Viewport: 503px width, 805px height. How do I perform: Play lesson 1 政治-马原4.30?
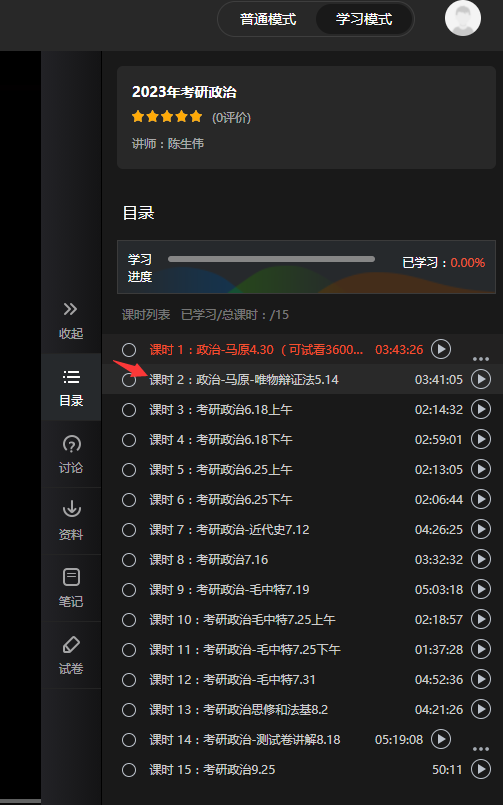tap(440, 349)
